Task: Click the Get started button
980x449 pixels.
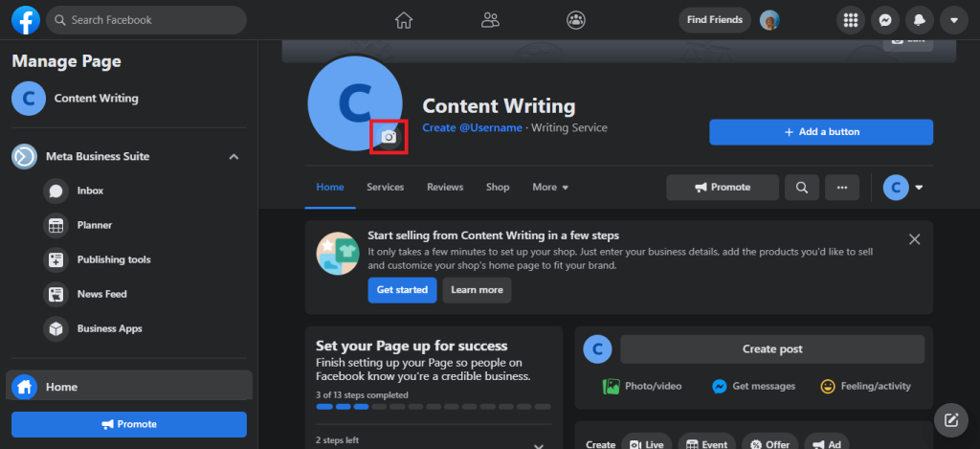Action: coord(402,290)
